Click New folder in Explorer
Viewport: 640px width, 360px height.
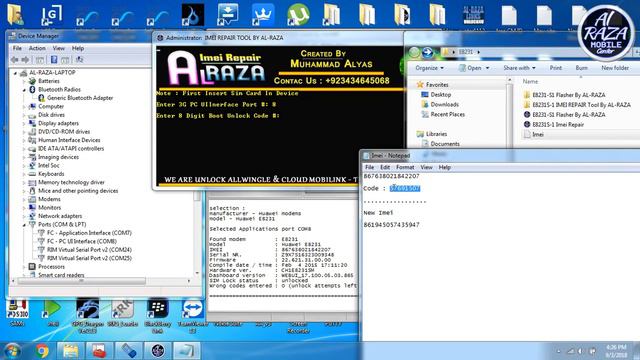615,68
